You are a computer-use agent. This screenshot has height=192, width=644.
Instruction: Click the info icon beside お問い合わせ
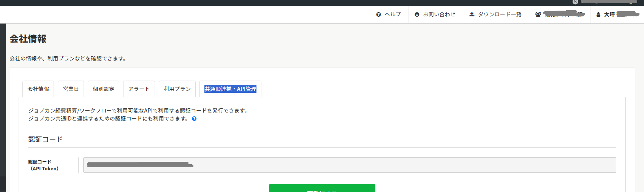point(417,14)
